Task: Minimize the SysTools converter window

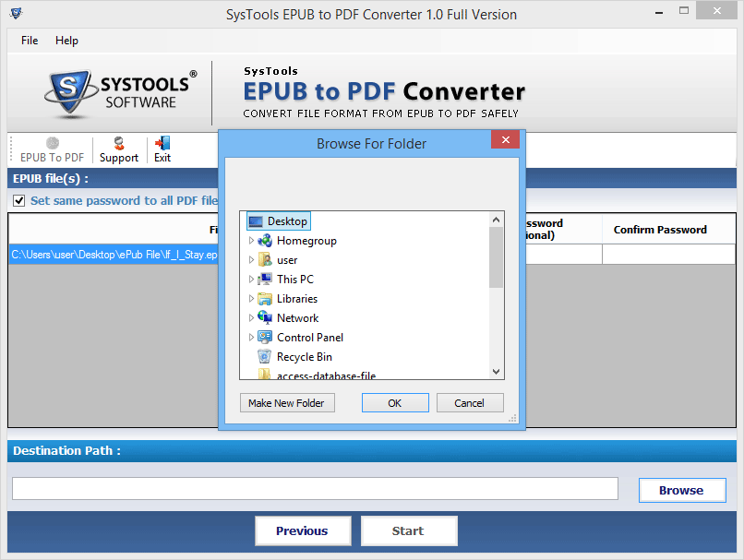Action: tap(658, 12)
